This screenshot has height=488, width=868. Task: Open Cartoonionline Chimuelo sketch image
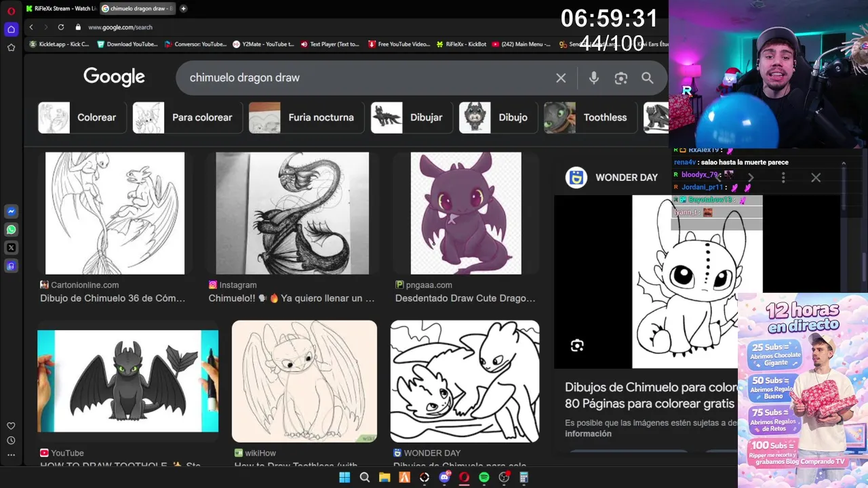point(115,213)
